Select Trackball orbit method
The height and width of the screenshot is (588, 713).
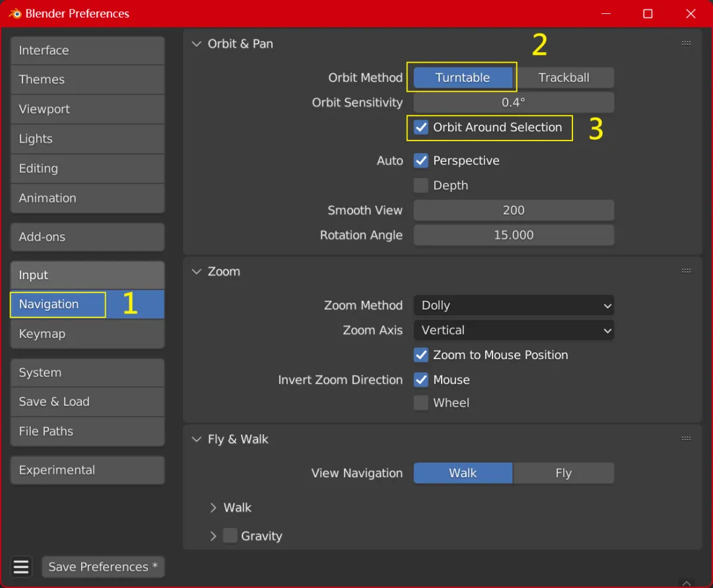pos(564,78)
